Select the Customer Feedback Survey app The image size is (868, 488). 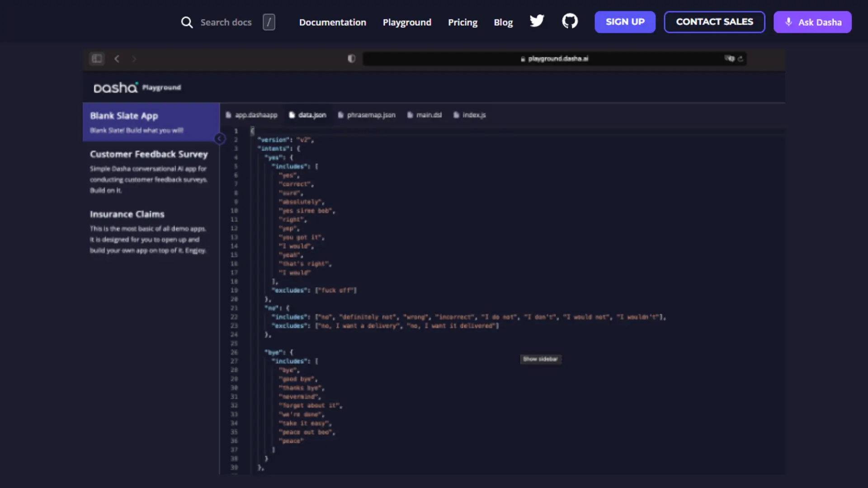pos(149,155)
